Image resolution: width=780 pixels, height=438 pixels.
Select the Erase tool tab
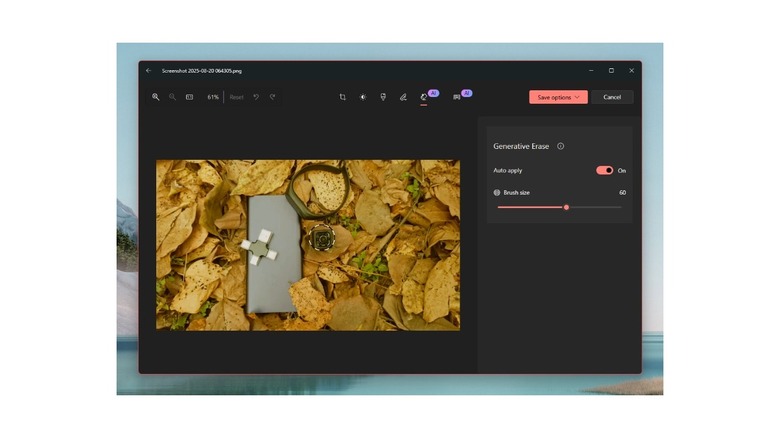pyautogui.click(x=424, y=97)
